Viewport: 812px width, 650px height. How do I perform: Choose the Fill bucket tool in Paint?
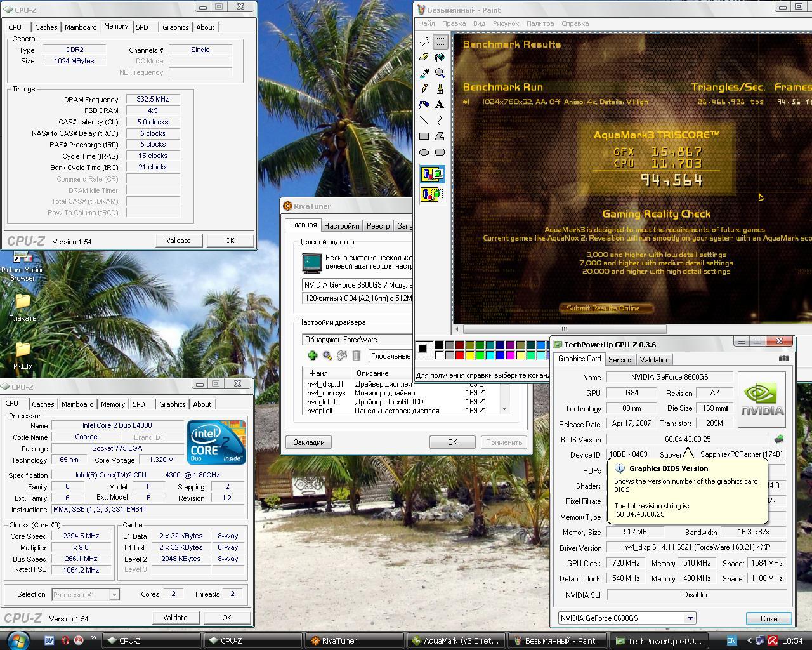click(440, 57)
